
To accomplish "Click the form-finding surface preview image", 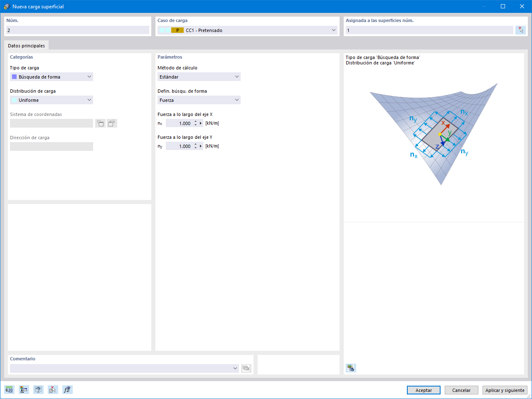I will click(x=434, y=134).
